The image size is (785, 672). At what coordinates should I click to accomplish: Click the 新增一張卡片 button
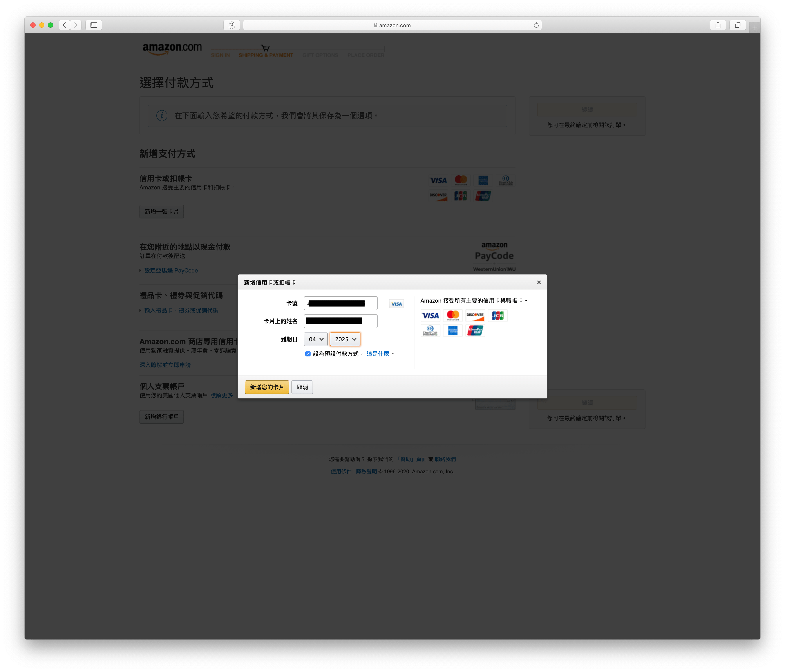(161, 211)
